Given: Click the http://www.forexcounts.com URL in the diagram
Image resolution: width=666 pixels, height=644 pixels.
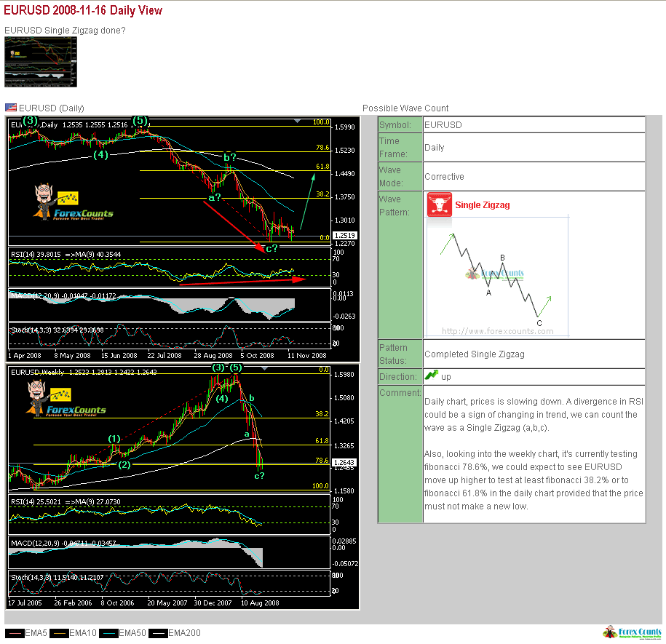Looking at the screenshot, I should tap(497, 331).
